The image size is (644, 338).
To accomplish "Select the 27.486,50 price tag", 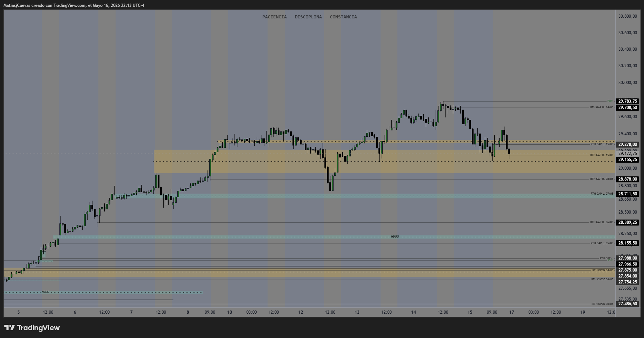I will (x=627, y=304).
